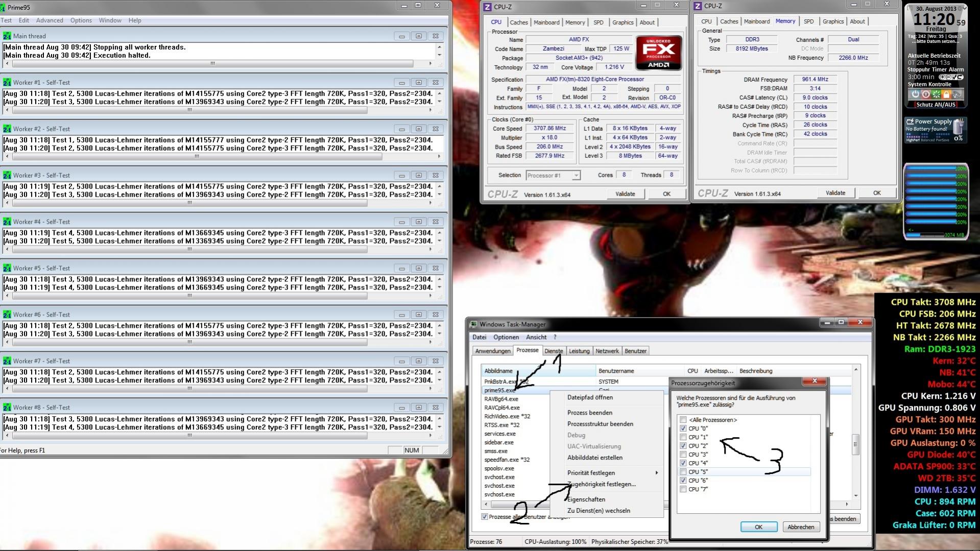The image size is (980, 551).
Task: Click the Task-Manager vertical scrollbar thumb
Action: pyautogui.click(x=856, y=444)
